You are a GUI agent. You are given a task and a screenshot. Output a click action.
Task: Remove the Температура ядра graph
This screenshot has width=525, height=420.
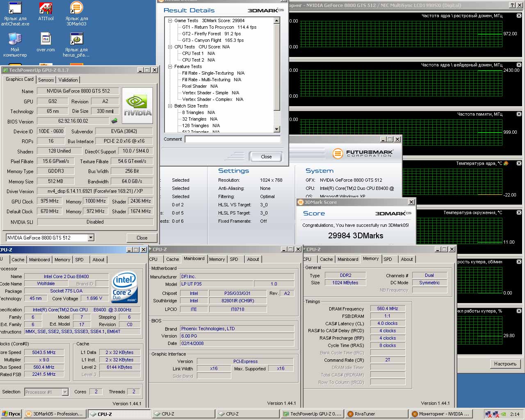(519, 163)
